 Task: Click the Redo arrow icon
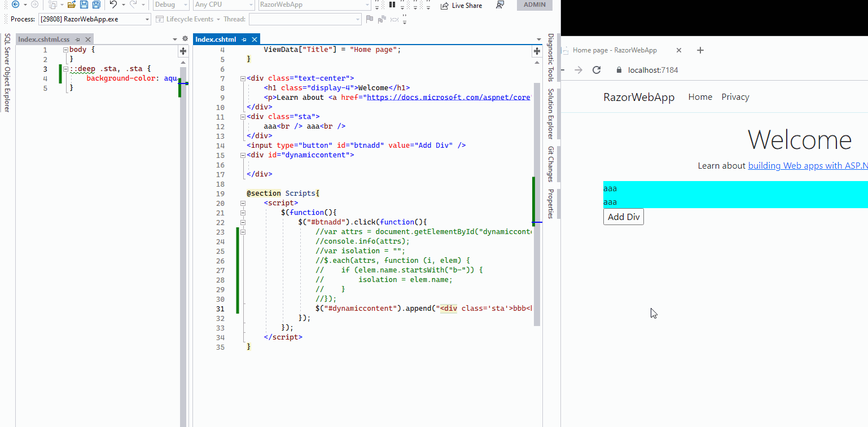[x=133, y=5]
